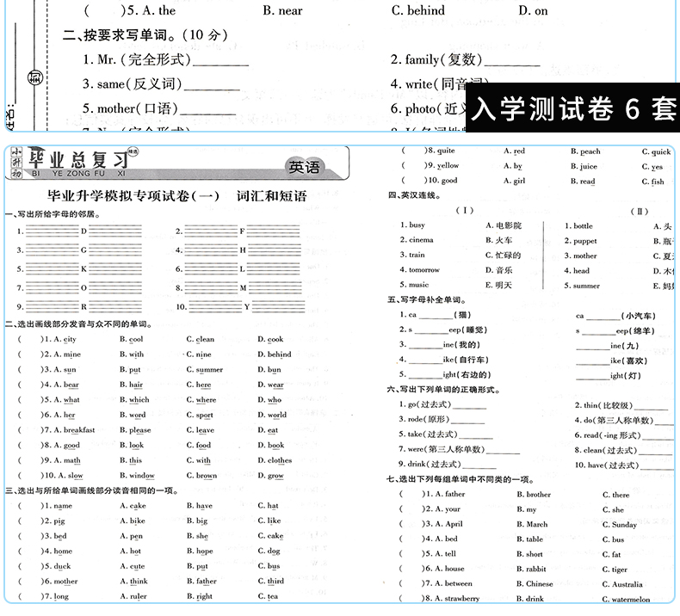The height and width of the screenshot is (616, 680).
Task: Select option C. Sunday
Action: point(619,525)
